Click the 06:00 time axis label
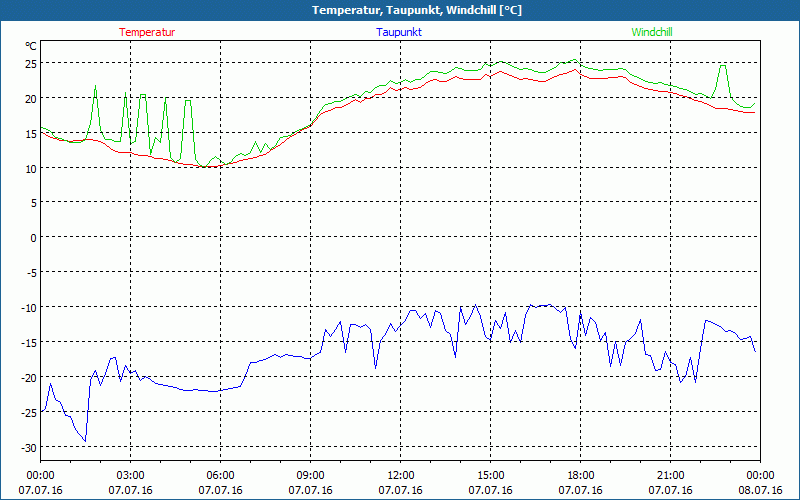This screenshot has width=800, height=500. click(220, 476)
